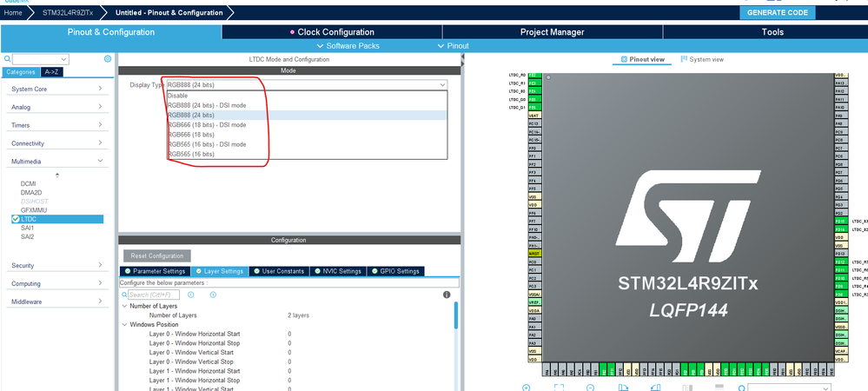Click the zoom in icon under the chip
868x391 pixels.
[x=526, y=388]
